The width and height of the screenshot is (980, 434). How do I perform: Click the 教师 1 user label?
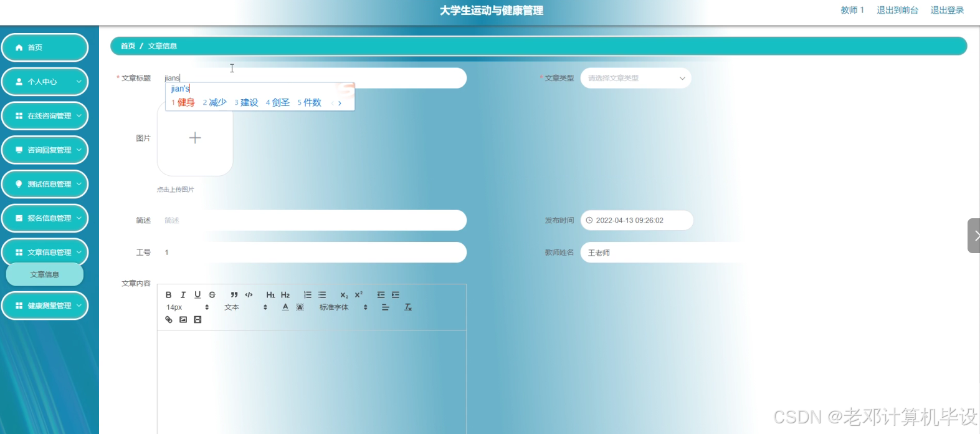(x=852, y=10)
